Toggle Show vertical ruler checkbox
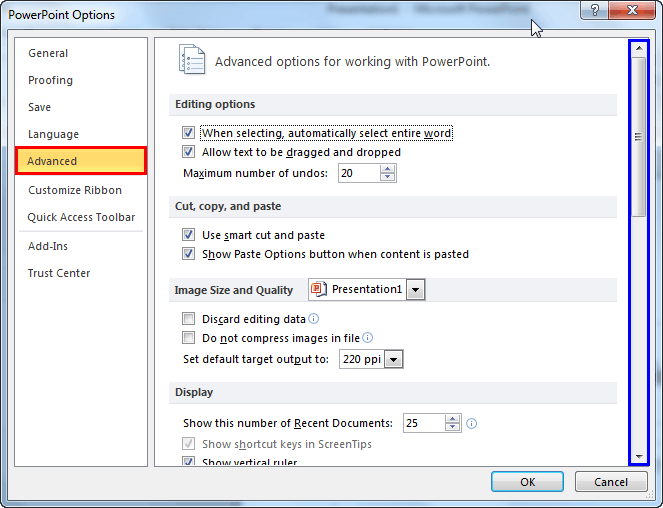663x508 pixels. (188, 461)
